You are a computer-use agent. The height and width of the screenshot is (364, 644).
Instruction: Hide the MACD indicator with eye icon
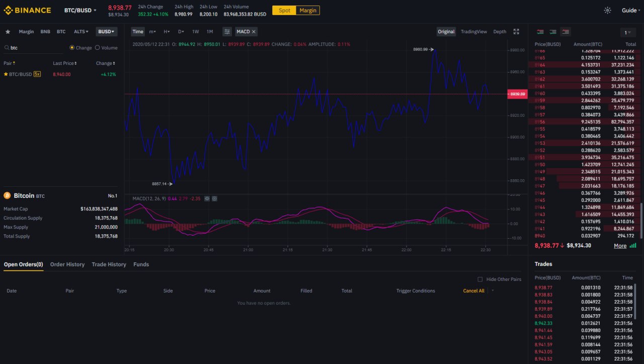click(x=207, y=198)
